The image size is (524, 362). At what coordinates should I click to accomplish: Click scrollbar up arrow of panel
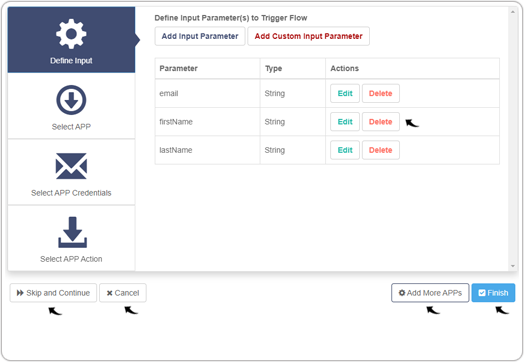tap(513, 12)
